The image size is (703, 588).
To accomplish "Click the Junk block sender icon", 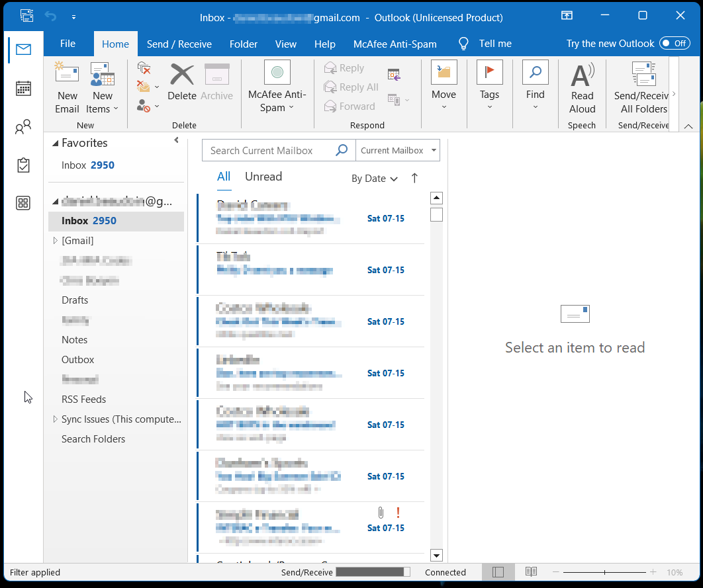I will click(x=144, y=106).
